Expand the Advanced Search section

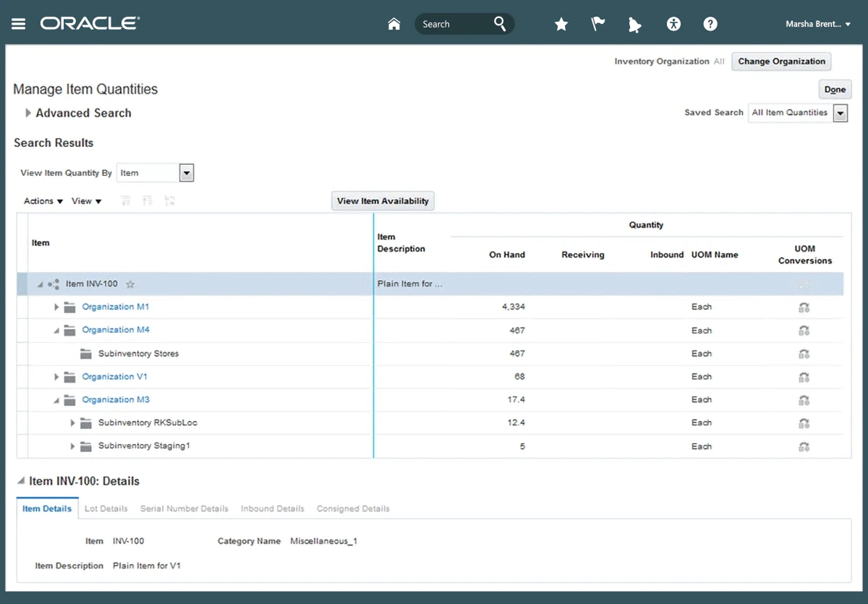[x=28, y=113]
